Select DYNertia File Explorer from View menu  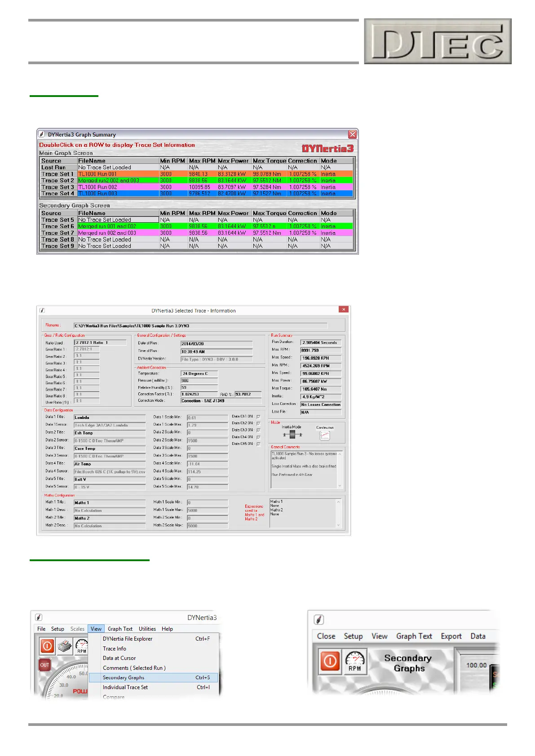pos(153,639)
